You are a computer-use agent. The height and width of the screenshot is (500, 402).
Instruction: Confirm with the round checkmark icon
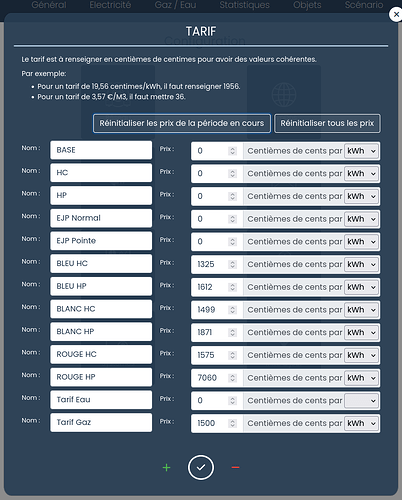(201, 467)
